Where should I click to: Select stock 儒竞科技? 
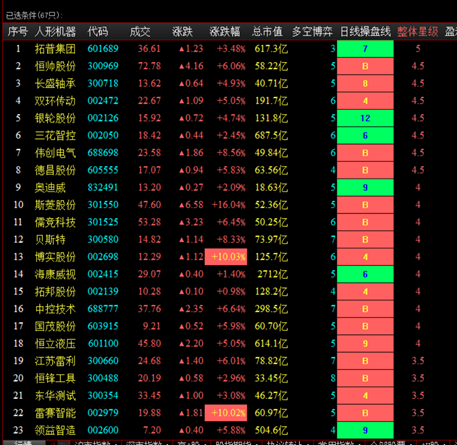[x=55, y=222]
